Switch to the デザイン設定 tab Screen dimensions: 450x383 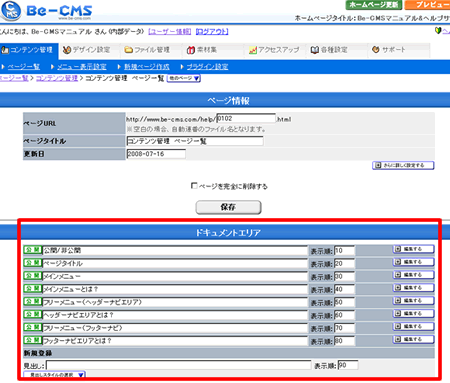(x=86, y=50)
